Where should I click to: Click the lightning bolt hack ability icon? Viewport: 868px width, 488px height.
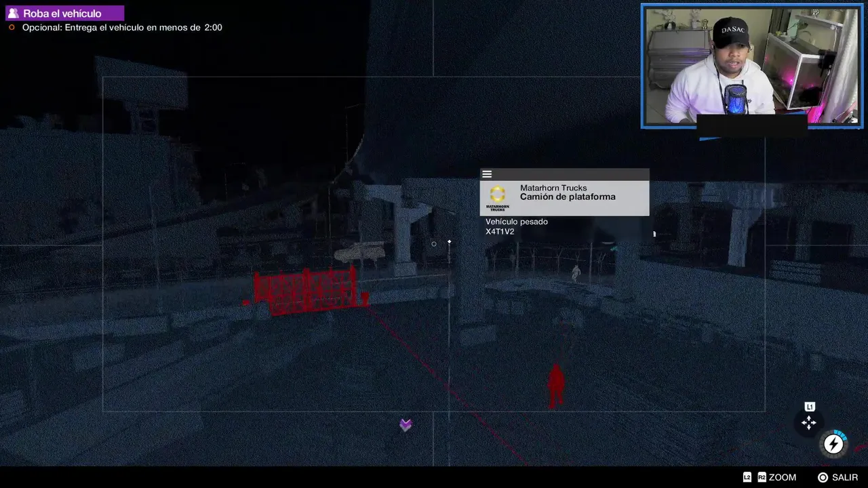(x=833, y=444)
